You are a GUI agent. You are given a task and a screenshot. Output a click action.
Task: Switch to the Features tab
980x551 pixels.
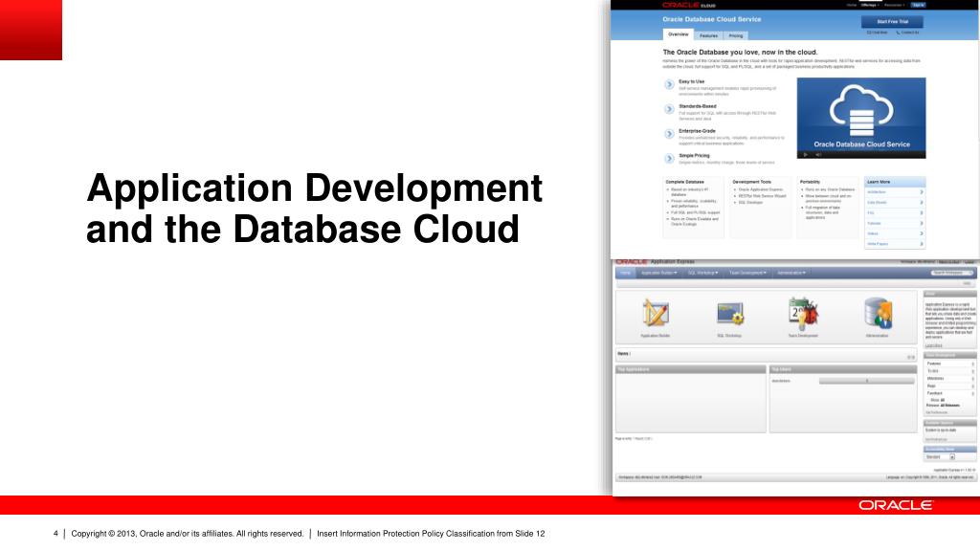click(x=709, y=35)
